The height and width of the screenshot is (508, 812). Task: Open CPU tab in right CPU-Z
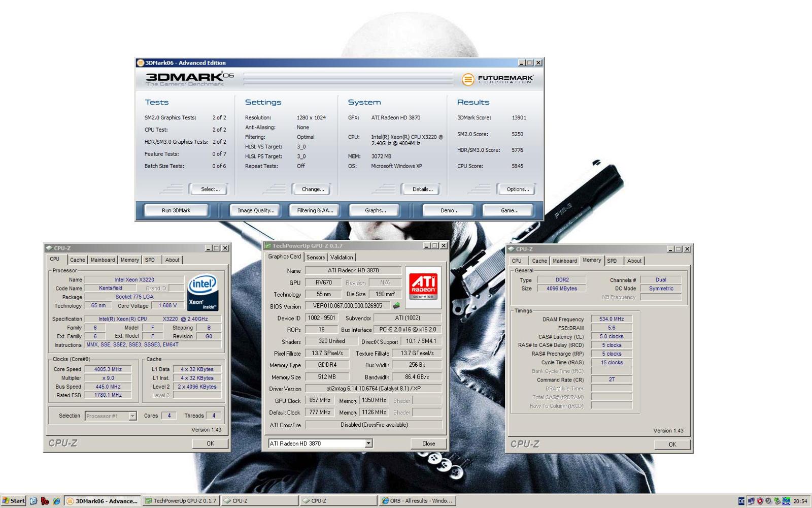517,261
